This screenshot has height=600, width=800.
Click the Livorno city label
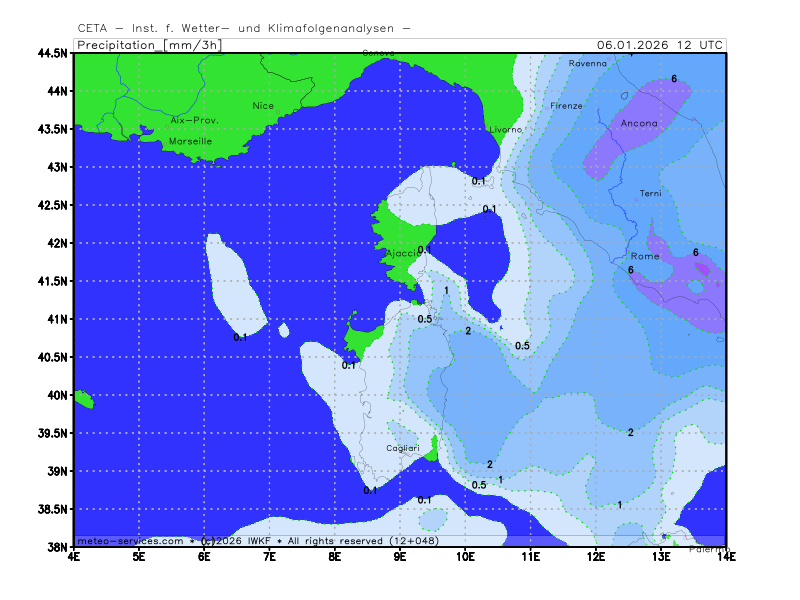pos(505,129)
